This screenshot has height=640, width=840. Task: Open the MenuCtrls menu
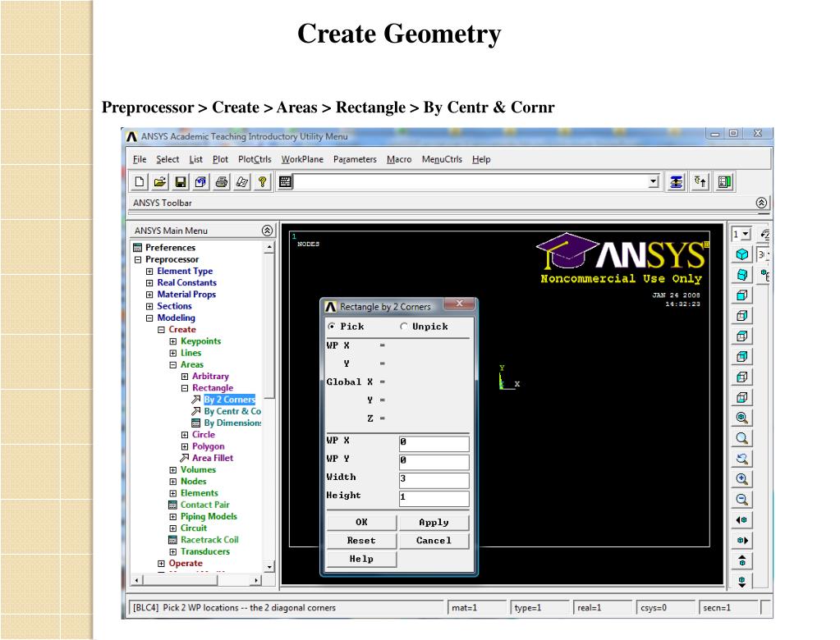click(442, 159)
